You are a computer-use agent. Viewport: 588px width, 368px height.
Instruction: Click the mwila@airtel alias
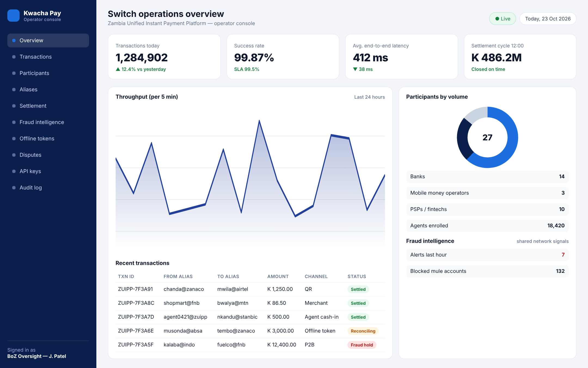pyautogui.click(x=233, y=289)
